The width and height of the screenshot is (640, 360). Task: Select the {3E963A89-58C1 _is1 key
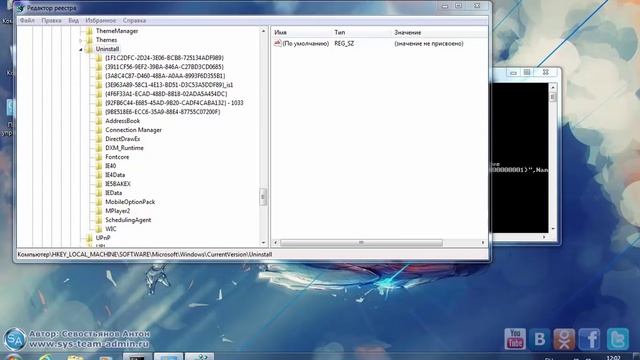tap(169, 85)
